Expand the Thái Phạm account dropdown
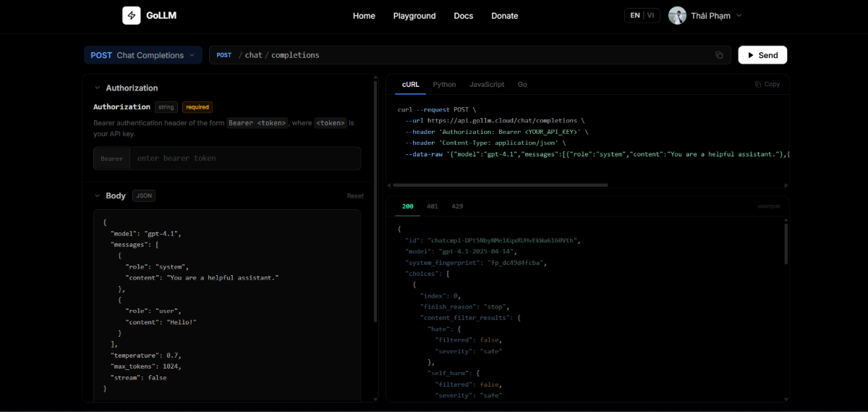Image resolution: width=868 pixels, height=412 pixels. click(739, 15)
